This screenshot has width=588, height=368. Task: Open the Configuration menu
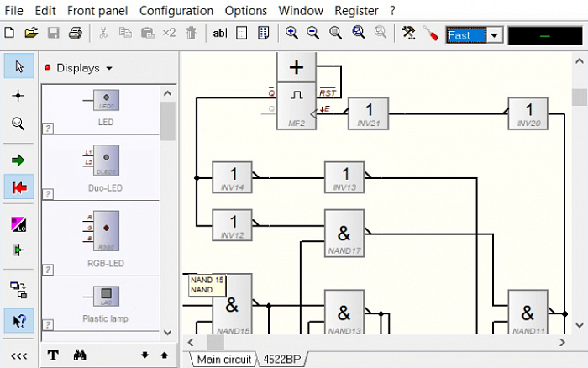[176, 11]
